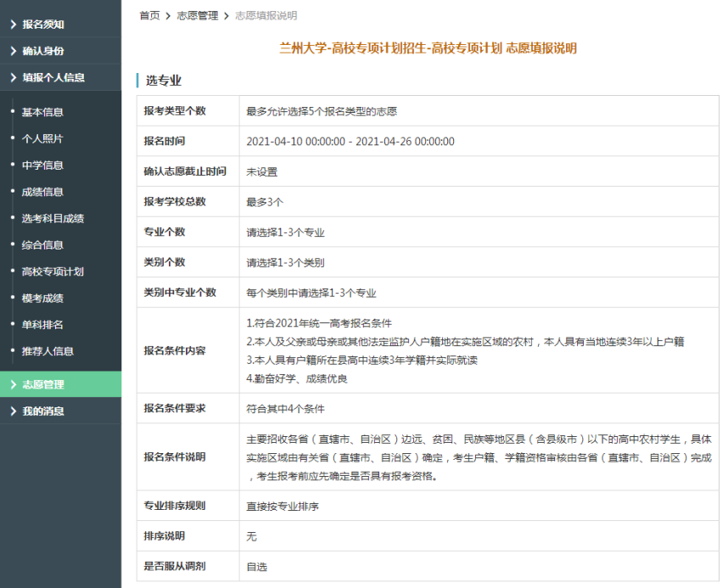Open the 个人照片 sidebar item
Viewport: 728px width, 588px height.
pyautogui.click(x=42, y=138)
